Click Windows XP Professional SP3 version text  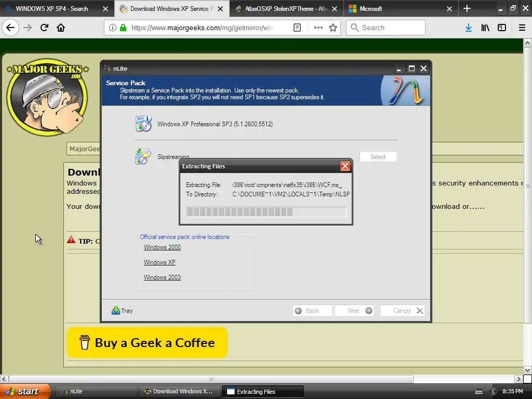(215, 124)
